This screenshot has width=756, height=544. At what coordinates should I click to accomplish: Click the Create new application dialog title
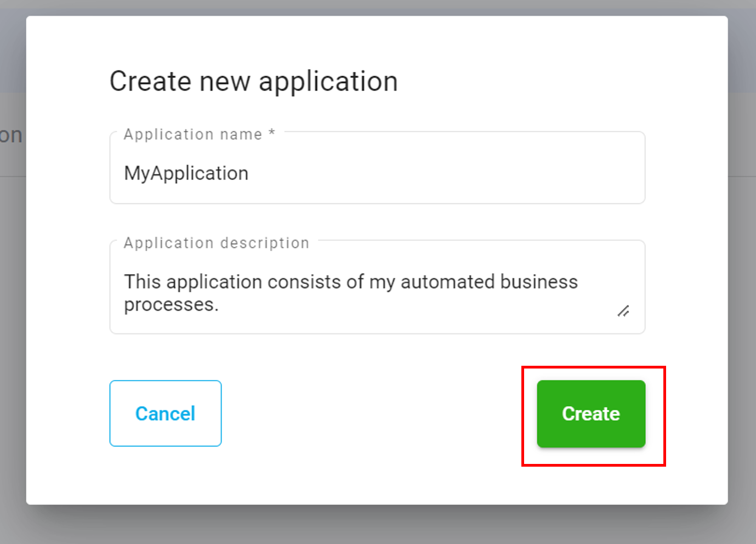254,81
